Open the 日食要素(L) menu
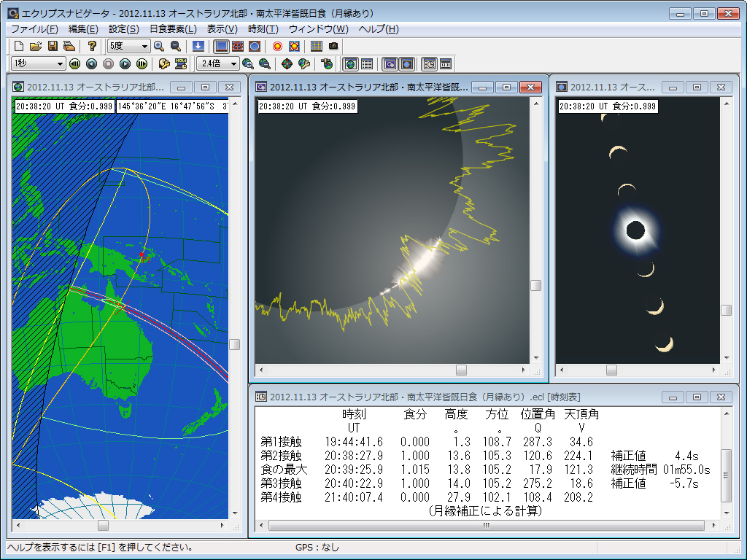747x560 pixels. [173, 29]
